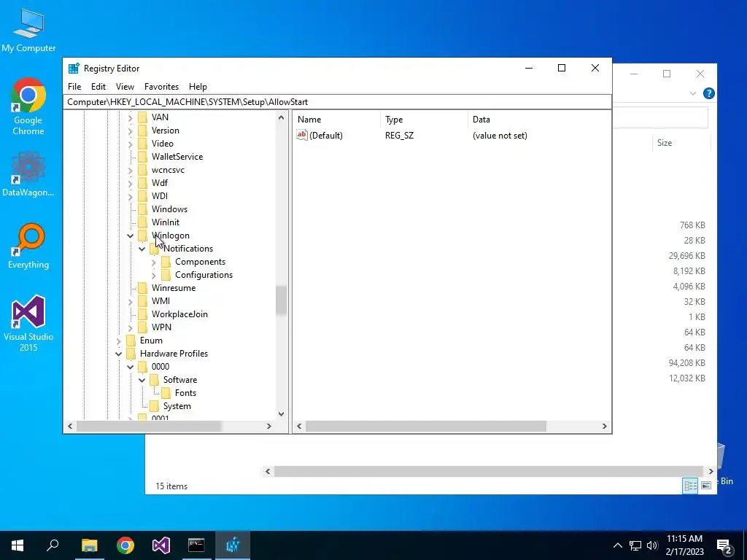The width and height of the screenshot is (747, 560).
Task: Open File Explorer from the taskbar
Action: click(x=89, y=545)
